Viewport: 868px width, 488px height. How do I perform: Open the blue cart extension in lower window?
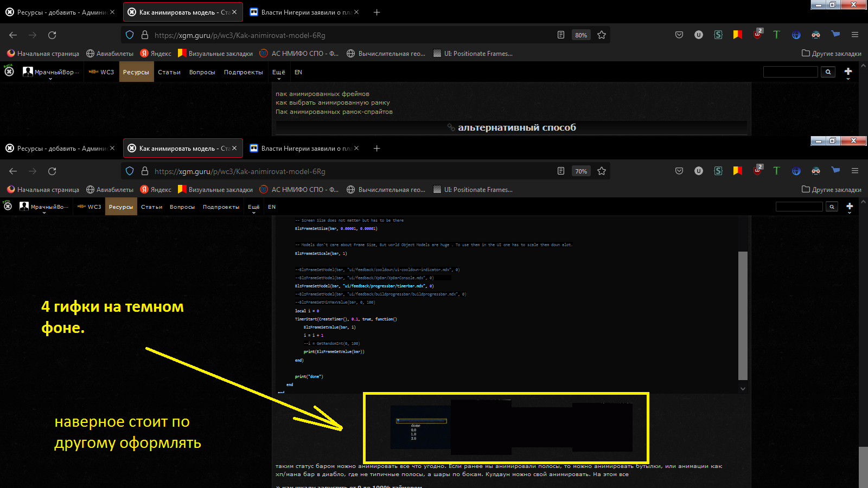(x=835, y=170)
